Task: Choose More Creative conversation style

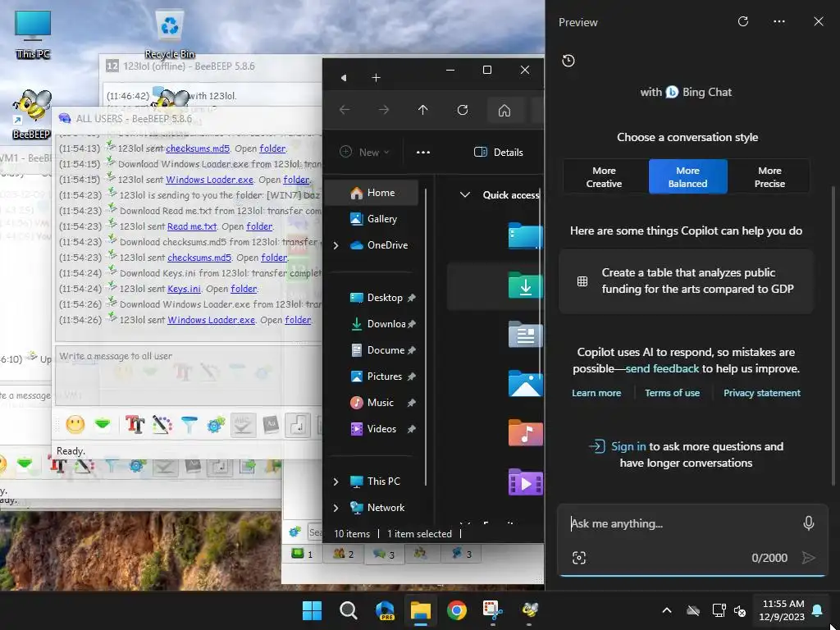Action: coord(604,177)
